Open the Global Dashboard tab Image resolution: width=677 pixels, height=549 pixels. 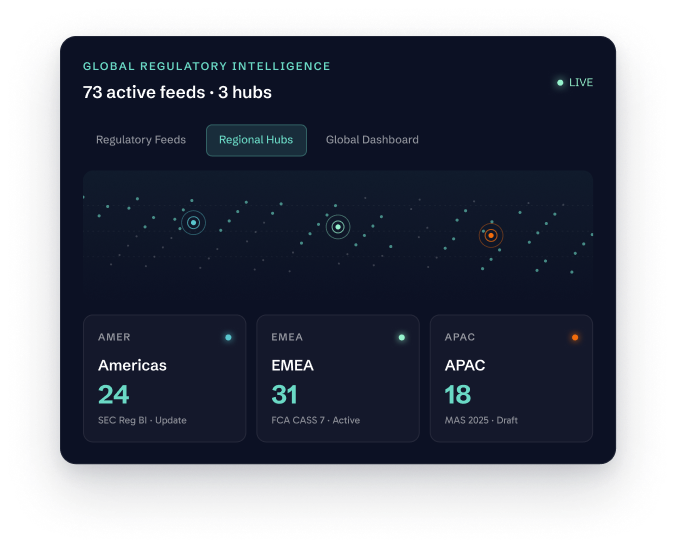[x=372, y=140]
